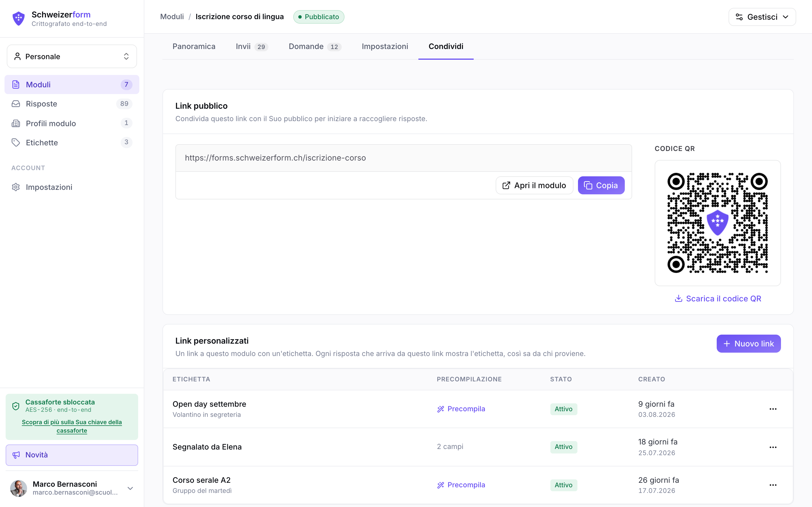
Task: Switch to the Domande tab
Action: (315, 46)
